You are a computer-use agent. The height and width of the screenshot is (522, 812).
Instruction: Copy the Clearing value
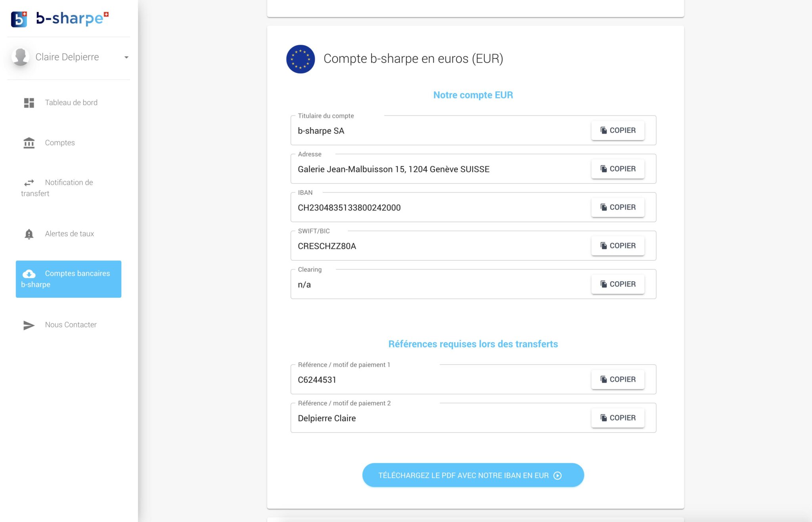tap(618, 284)
